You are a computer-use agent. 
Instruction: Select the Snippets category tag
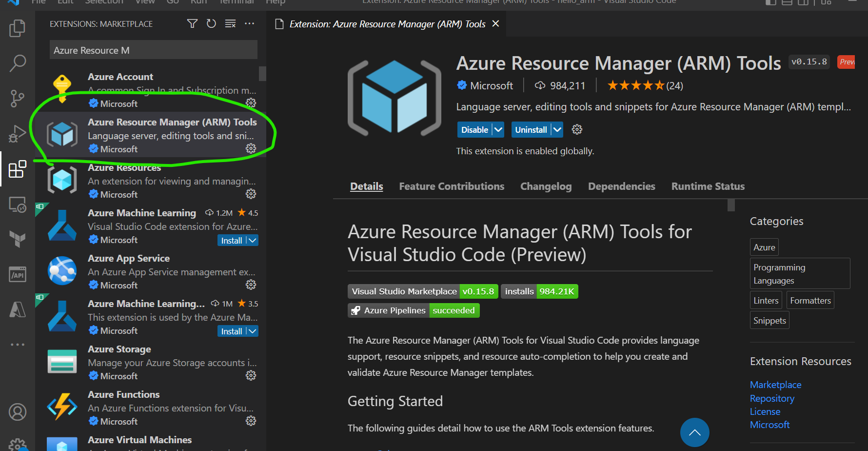click(769, 320)
